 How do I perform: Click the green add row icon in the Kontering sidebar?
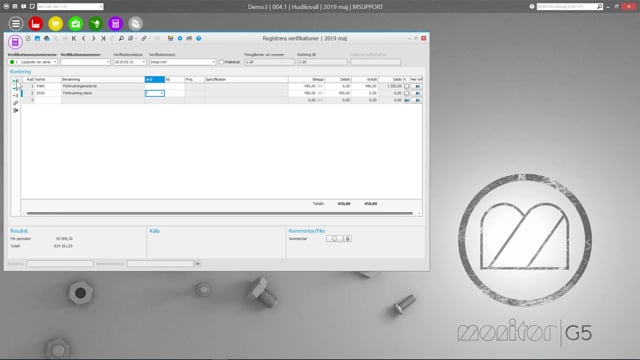pos(15,81)
